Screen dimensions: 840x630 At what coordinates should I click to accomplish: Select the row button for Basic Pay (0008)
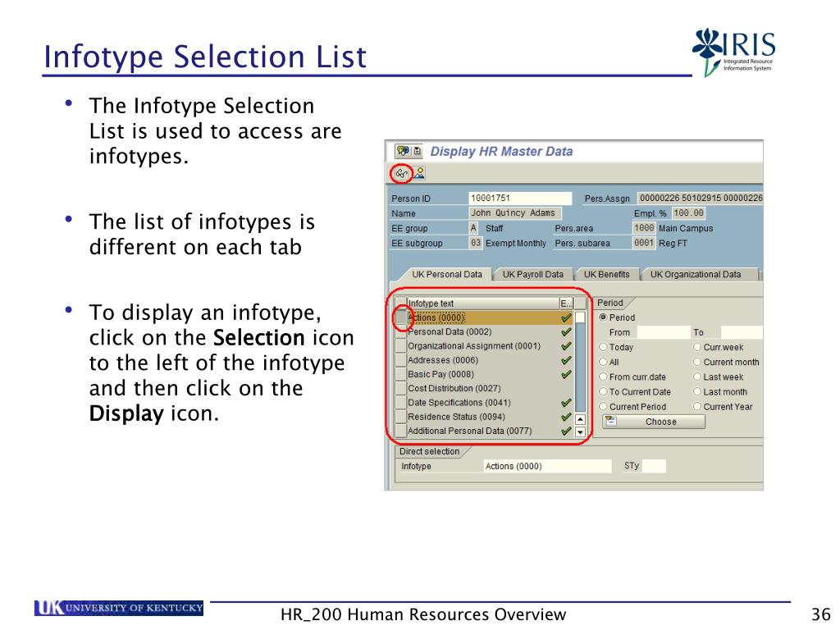coord(400,374)
